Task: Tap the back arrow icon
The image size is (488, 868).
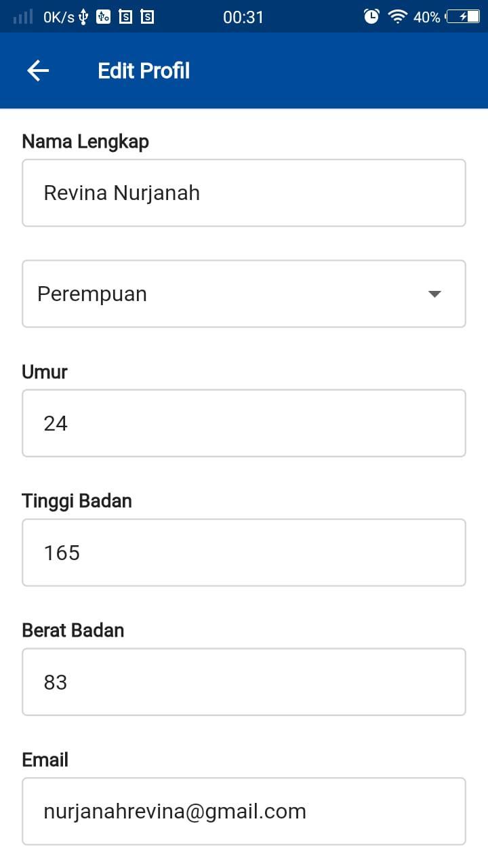Action: coord(38,71)
